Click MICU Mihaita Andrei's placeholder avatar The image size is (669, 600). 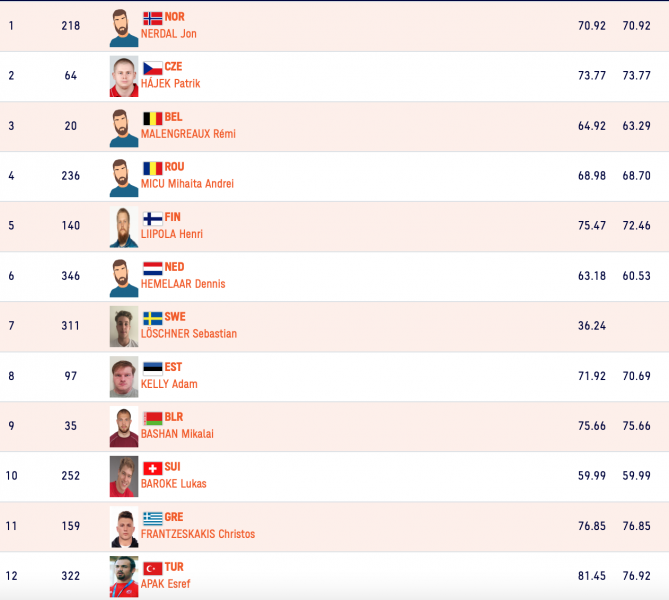point(124,177)
